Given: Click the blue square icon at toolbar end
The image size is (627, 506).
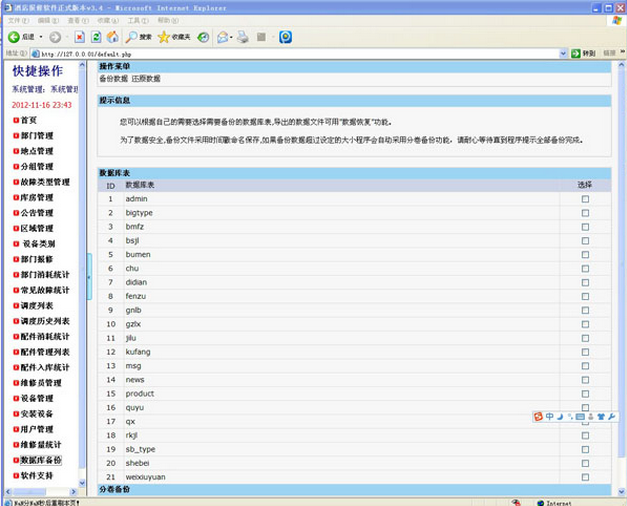Looking at the screenshot, I should (285, 37).
